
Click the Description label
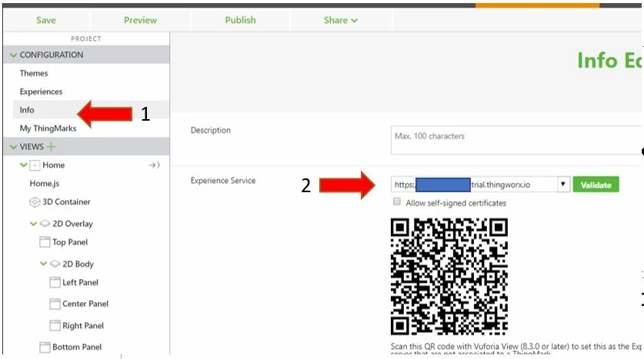pyautogui.click(x=210, y=130)
